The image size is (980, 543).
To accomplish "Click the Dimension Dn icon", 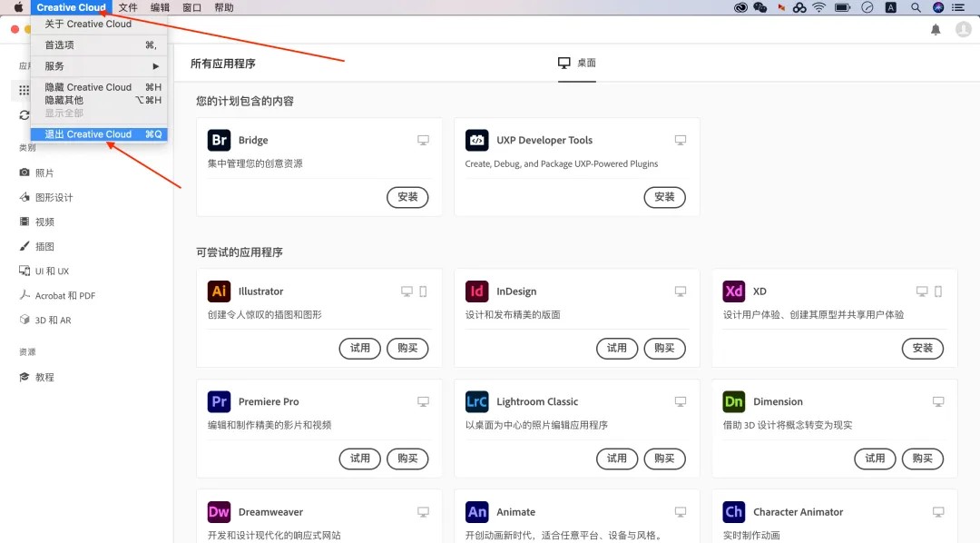I will click(x=734, y=401).
